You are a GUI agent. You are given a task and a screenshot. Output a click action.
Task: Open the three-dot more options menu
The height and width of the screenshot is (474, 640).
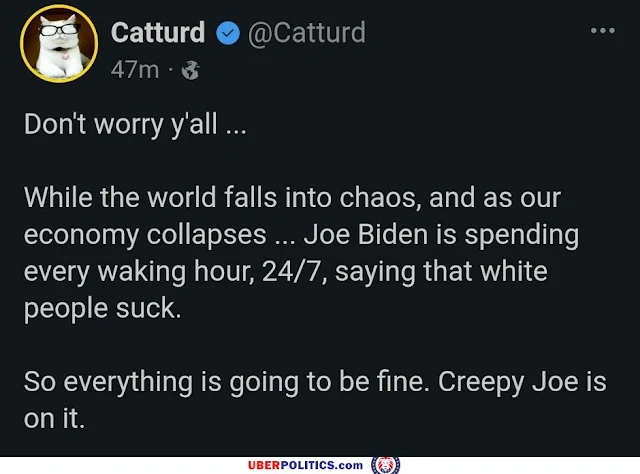(603, 30)
